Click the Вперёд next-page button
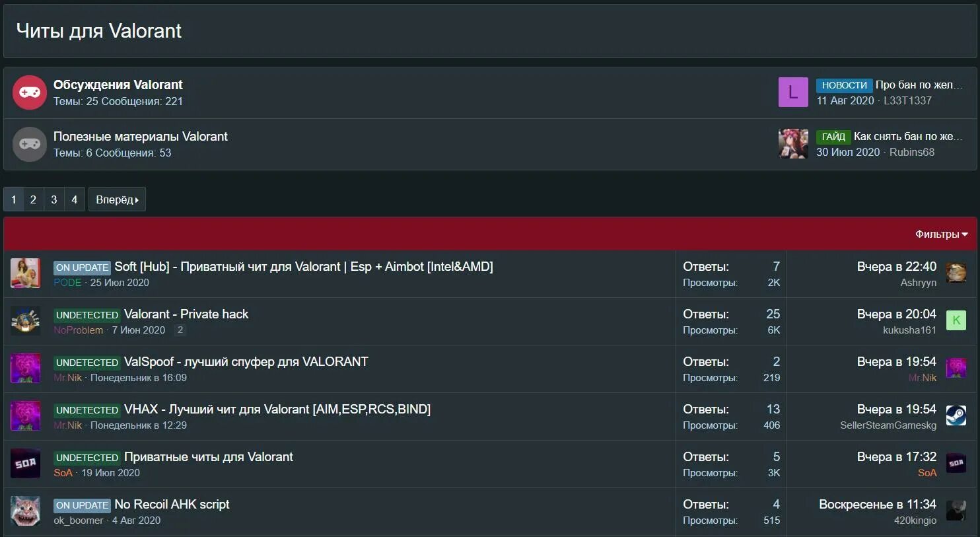 [x=117, y=199]
